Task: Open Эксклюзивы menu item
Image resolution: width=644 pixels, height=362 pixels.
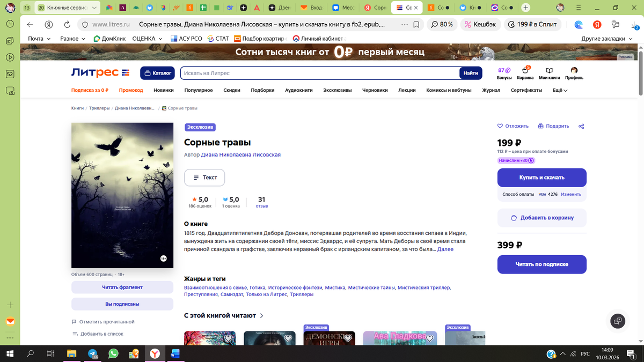Action: (338, 90)
